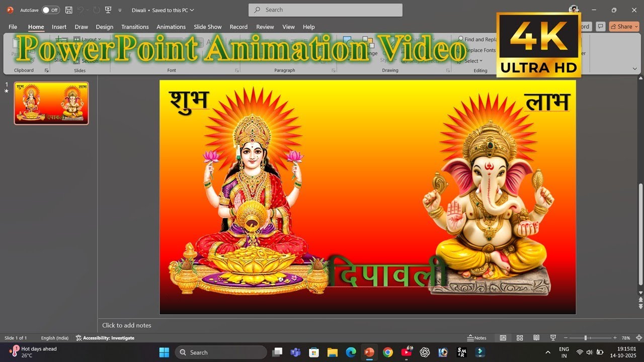Open the Select dropdown in Editing group
The image size is (644, 362).
point(473,61)
